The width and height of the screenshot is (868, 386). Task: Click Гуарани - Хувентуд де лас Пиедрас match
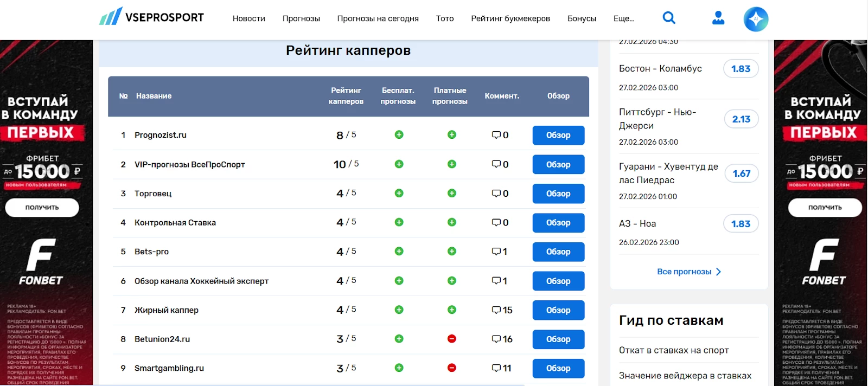click(668, 173)
